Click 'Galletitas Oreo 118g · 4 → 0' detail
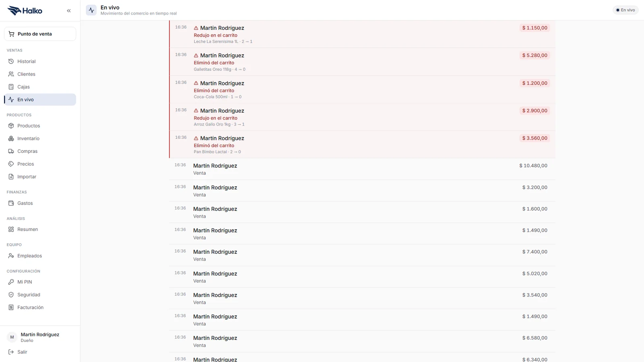 219,70
